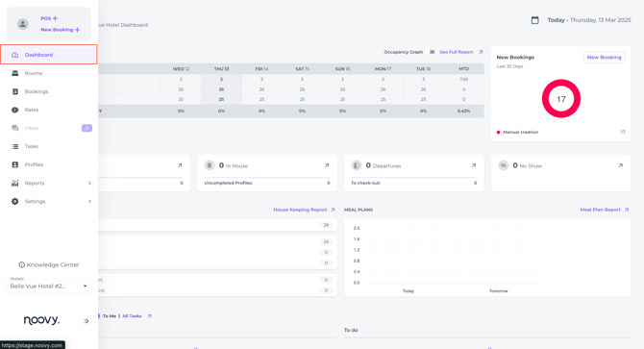Image resolution: width=644 pixels, height=349 pixels.
Task: Click New Booking button in bookings card
Action: click(605, 58)
